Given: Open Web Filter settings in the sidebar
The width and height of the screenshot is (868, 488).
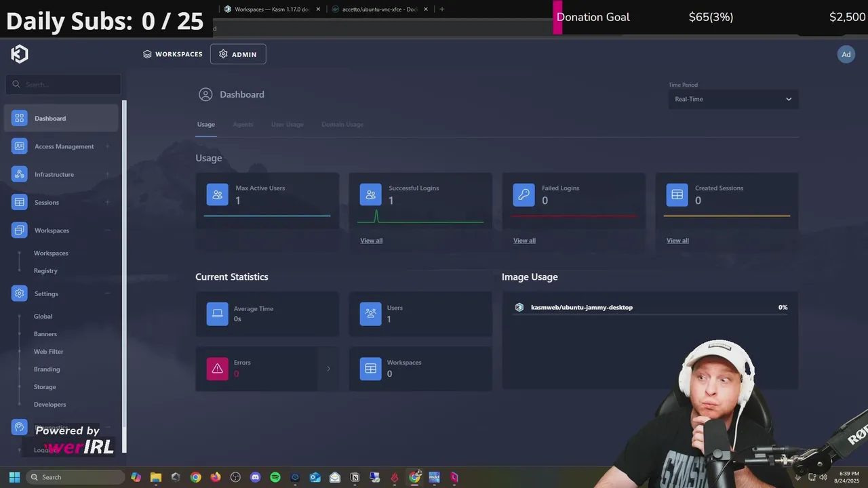Looking at the screenshot, I should click(x=49, y=352).
